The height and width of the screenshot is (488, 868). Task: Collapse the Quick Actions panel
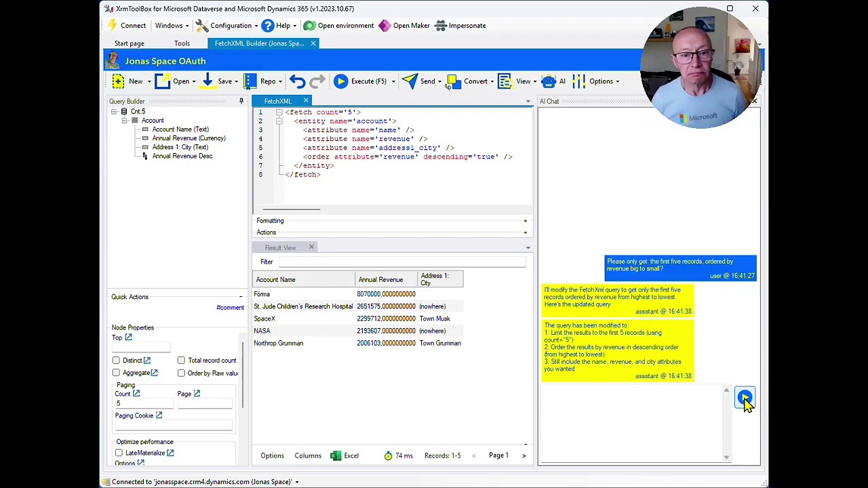(x=240, y=297)
